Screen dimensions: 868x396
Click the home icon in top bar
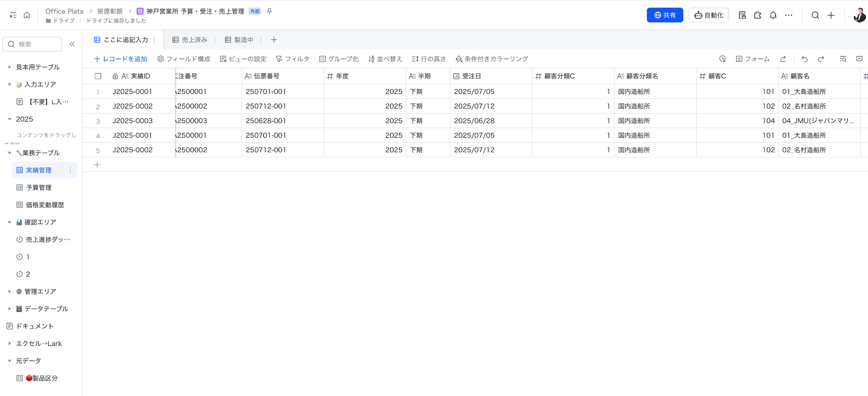click(27, 15)
